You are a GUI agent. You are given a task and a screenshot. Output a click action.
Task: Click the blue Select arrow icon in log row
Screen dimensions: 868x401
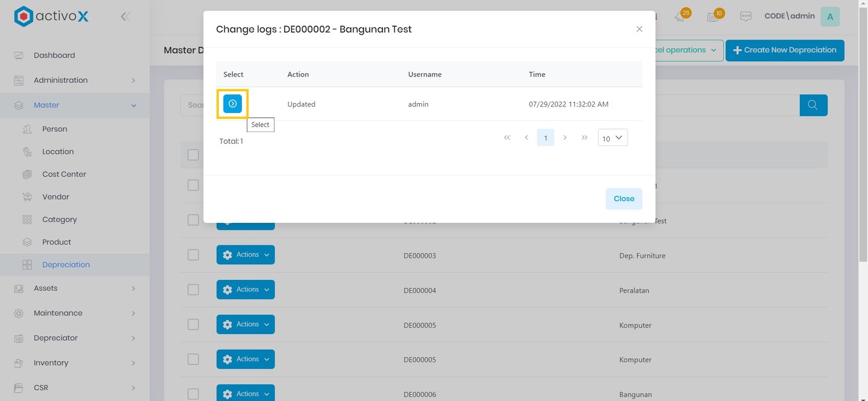click(232, 104)
